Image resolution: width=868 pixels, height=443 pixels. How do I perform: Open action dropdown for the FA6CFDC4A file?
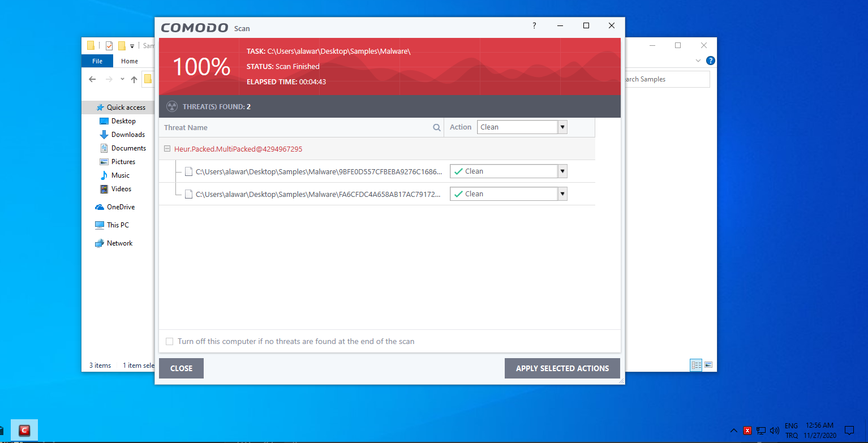562,194
